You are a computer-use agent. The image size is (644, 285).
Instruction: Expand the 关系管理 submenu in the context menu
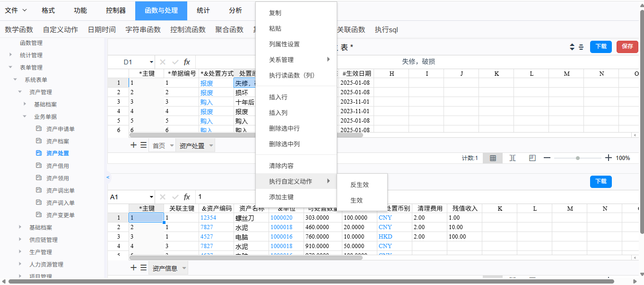pos(327,60)
